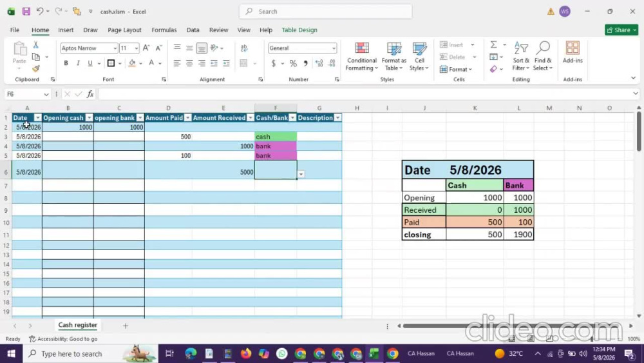Align text right

click(202, 63)
